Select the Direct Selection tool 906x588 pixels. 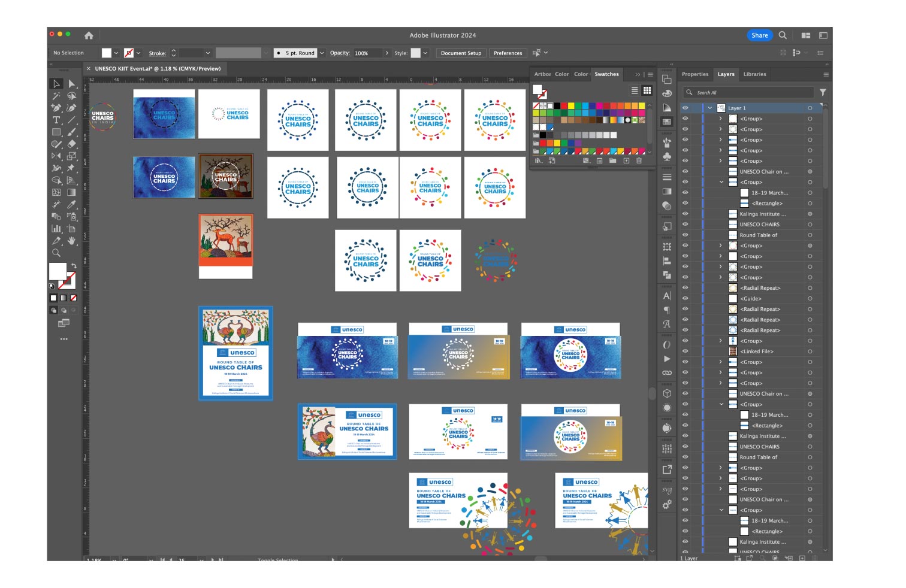click(71, 84)
